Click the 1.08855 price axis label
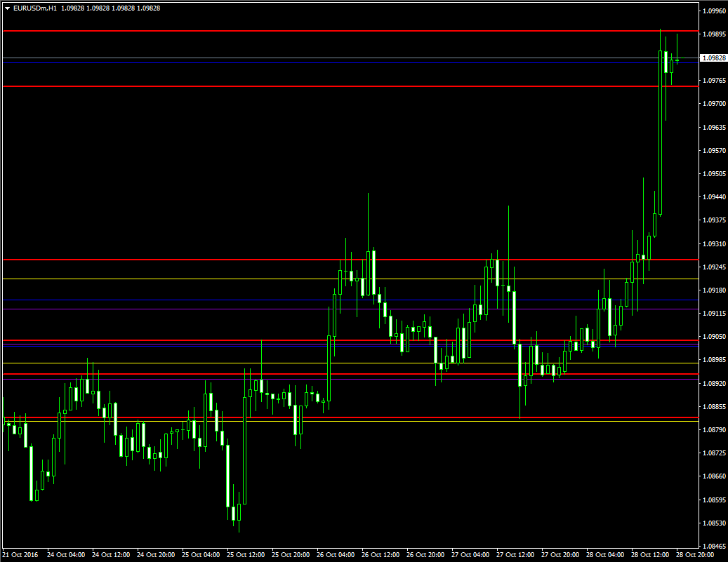728x562 pixels. coord(714,407)
